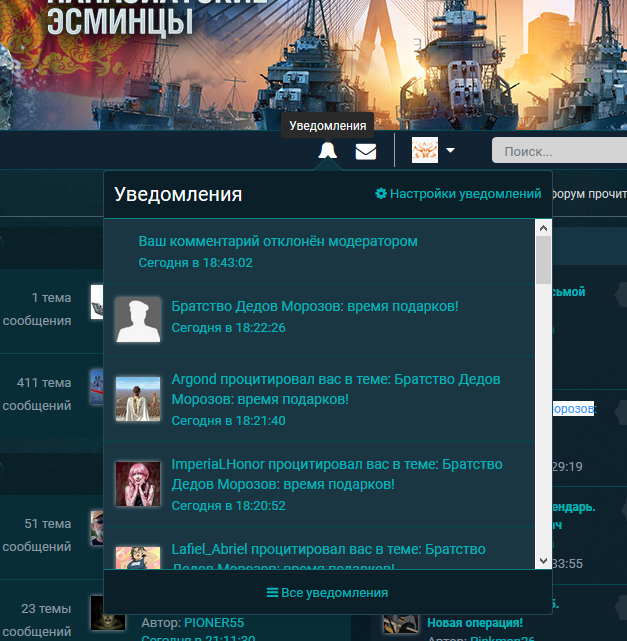The height and width of the screenshot is (641, 627).
Task: Click the list icon beside all notifications
Action: pyautogui.click(x=272, y=592)
